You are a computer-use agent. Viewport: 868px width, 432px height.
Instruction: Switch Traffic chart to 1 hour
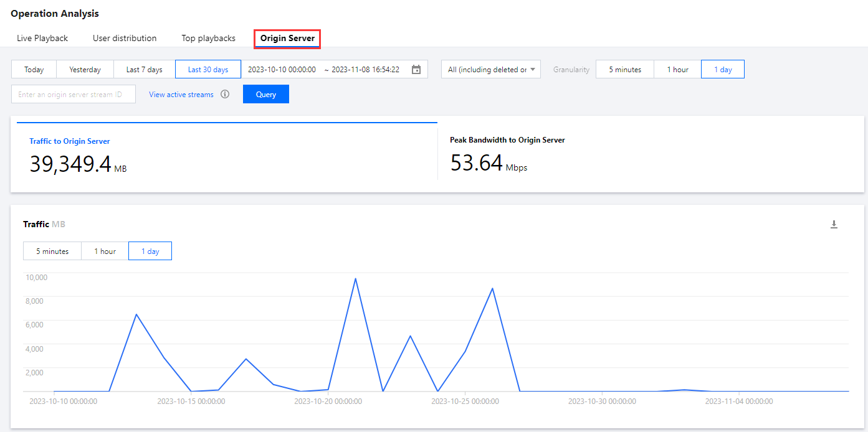click(105, 251)
